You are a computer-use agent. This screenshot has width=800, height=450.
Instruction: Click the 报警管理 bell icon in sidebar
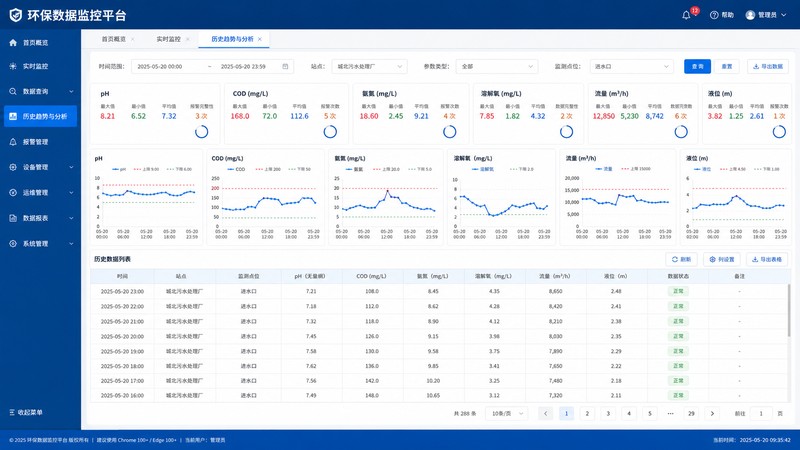[13, 142]
